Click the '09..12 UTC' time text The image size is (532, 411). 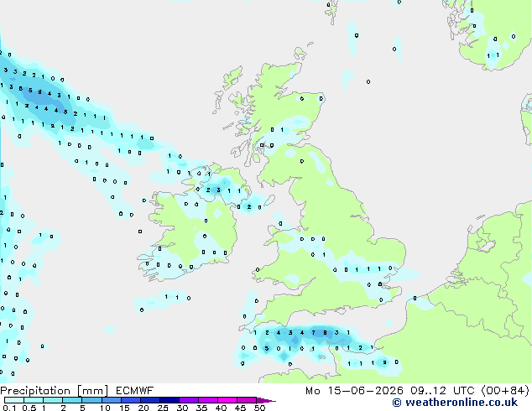(x=442, y=391)
